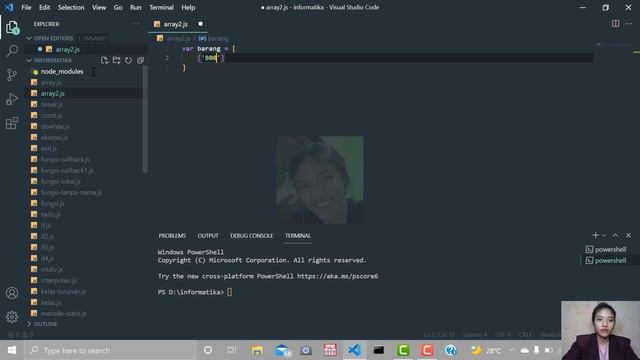Open the Manage gear icon
The height and width of the screenshot is (360, 640).
pos(12,317)
